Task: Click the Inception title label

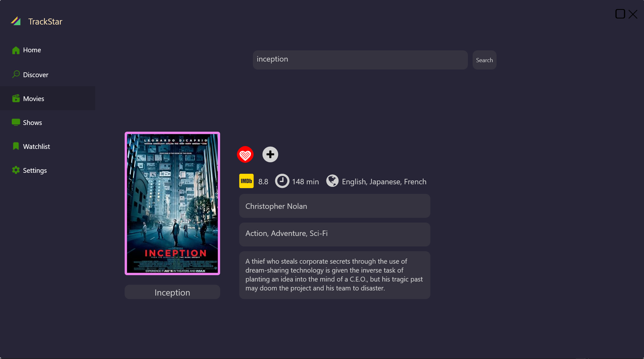Action: [172, 292]
